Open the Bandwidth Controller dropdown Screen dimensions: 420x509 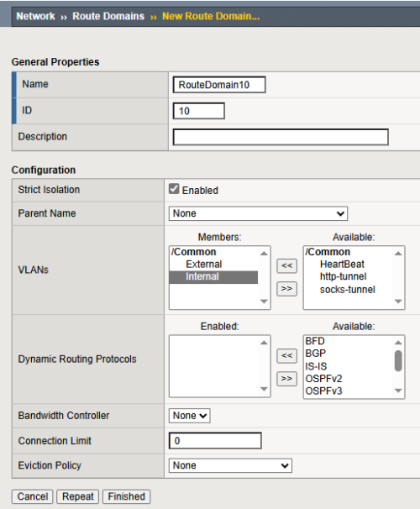coord(190,416)
